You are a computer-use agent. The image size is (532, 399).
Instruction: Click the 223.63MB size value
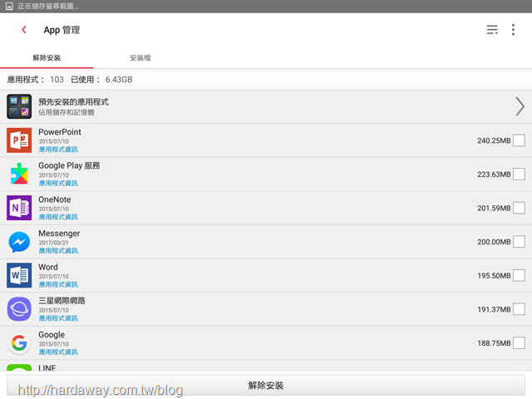click(x=494, y=175)
